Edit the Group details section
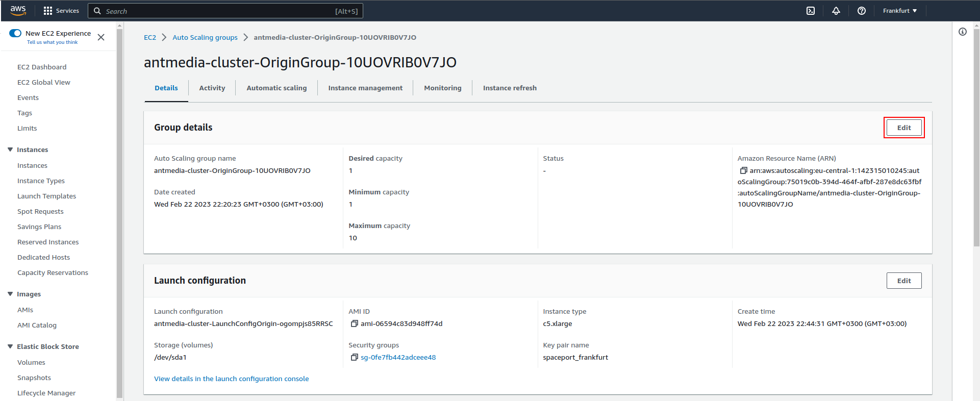Image resolution: width=980 pixels, height=401 pixels. point(904,128)
